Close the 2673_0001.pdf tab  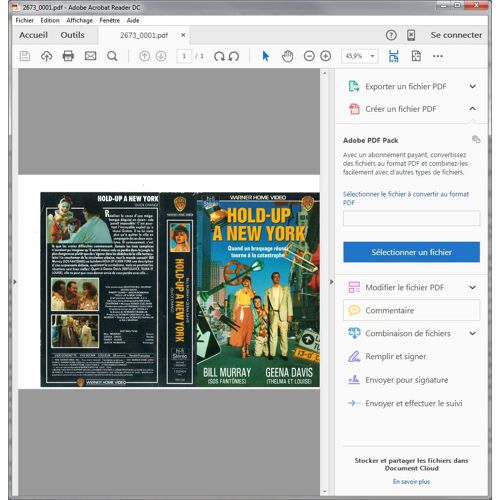pyautogui.click(x=183, y=35)
